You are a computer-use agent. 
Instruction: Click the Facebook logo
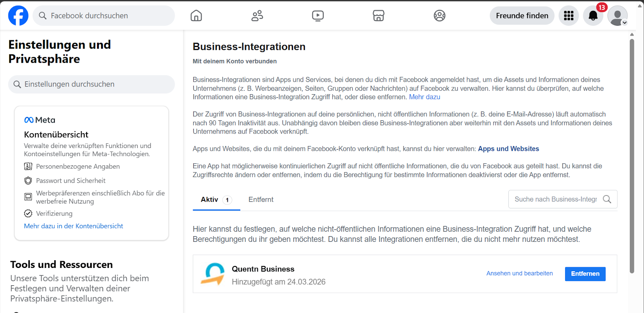pyautogui.click(x=18, y=16)
